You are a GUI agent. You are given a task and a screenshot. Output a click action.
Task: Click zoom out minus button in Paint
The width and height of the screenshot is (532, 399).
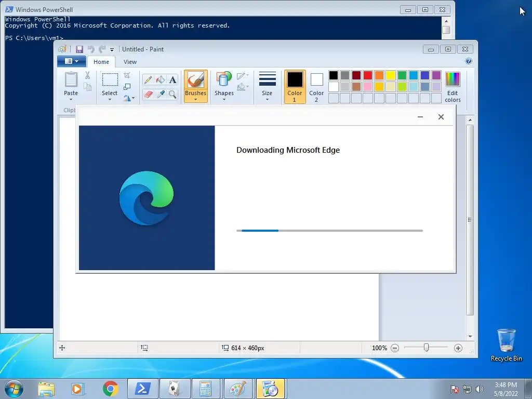(x=395, y=348)
